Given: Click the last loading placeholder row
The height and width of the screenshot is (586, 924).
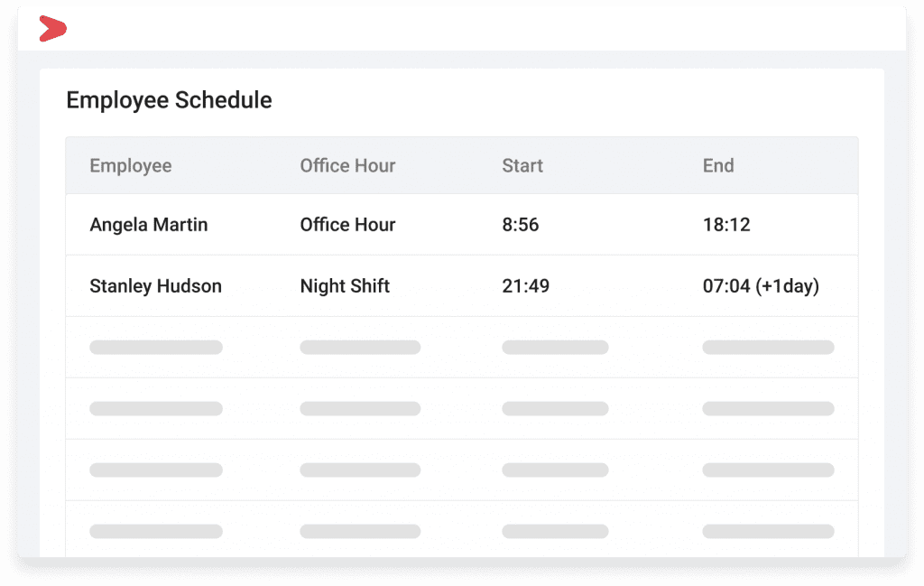Looking at the screenshot, I should (x=462, y=531).
